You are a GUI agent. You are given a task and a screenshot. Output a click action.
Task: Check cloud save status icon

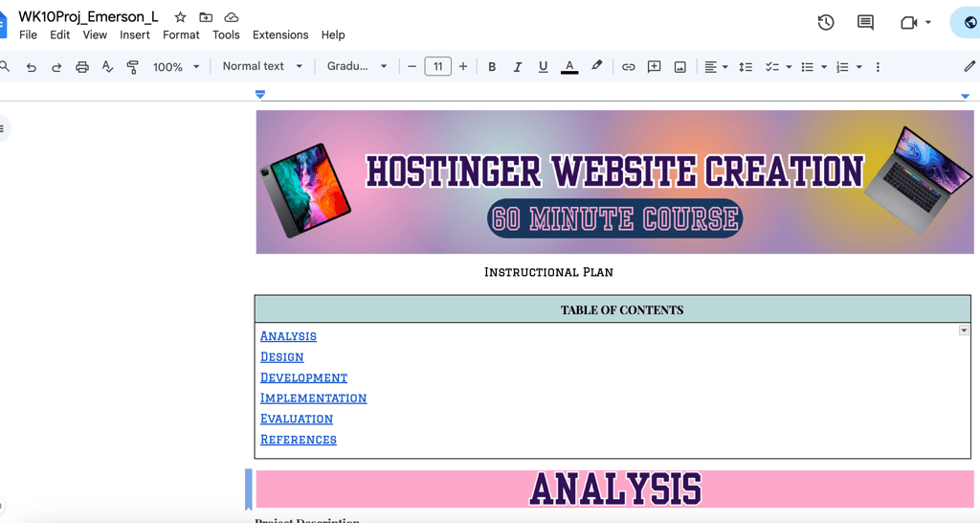[232, 17]
